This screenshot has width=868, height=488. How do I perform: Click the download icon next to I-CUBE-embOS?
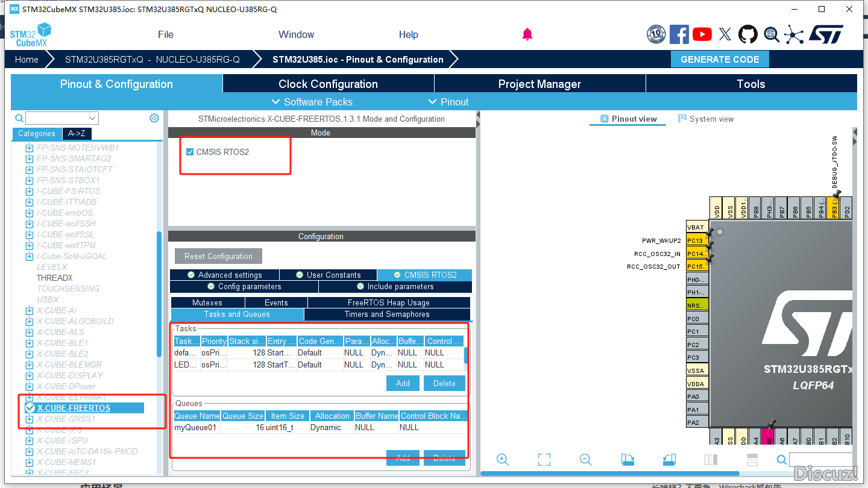tap(29, 213)
